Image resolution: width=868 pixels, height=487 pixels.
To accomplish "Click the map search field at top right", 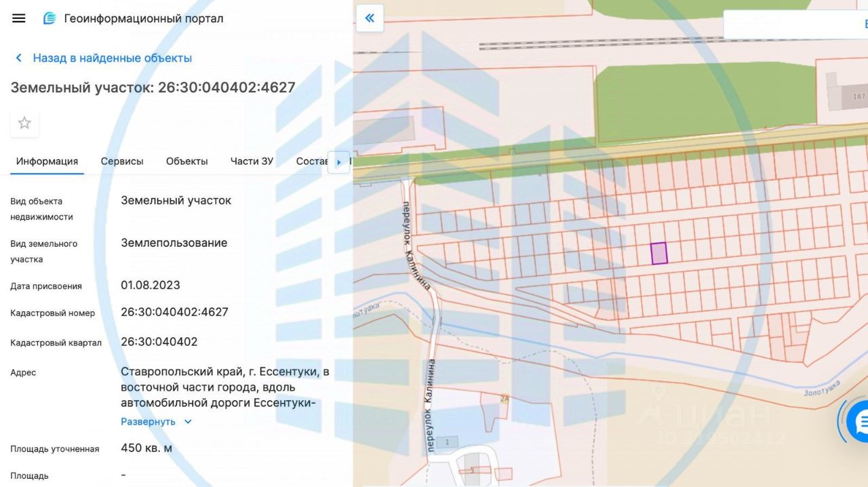I will tap(793, 24).
